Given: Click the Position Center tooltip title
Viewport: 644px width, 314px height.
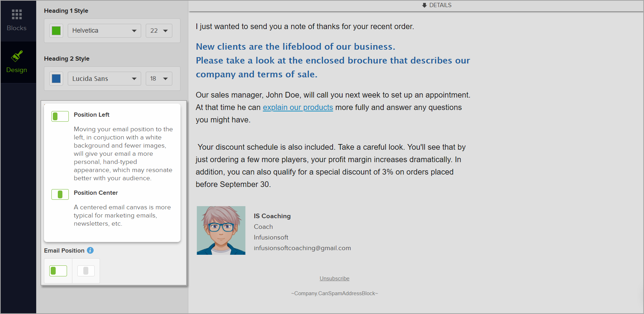Looking at the screenshot, I should point(96,193).
